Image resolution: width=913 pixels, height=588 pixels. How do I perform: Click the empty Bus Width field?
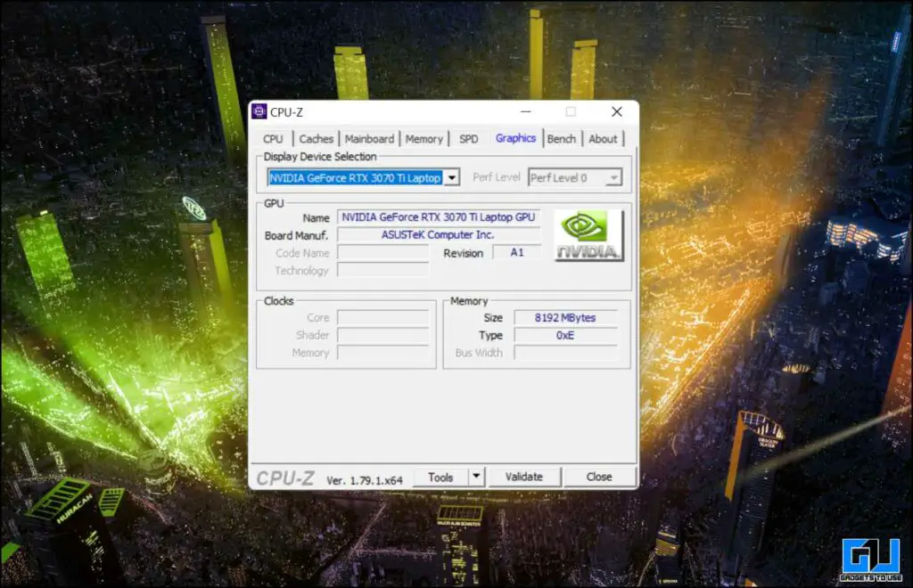565,353
